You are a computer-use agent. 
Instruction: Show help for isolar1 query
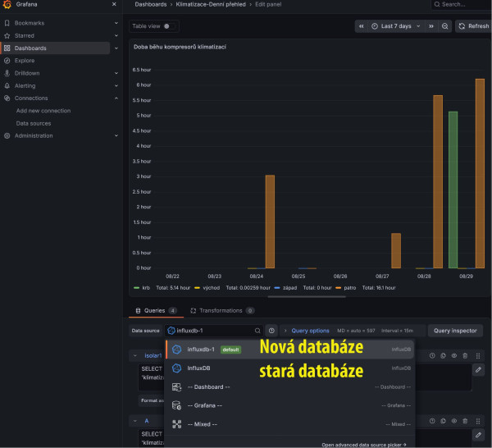[x=432, y=356]
